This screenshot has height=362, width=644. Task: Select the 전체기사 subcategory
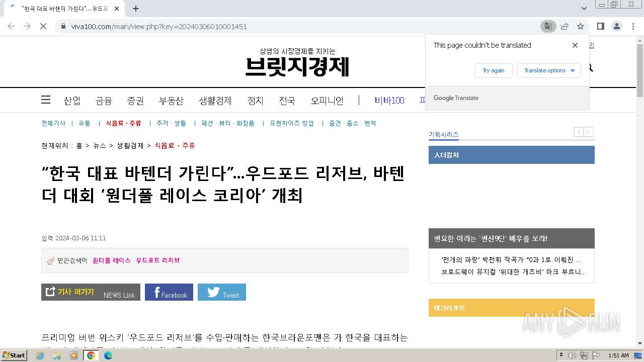coord(53,123)
